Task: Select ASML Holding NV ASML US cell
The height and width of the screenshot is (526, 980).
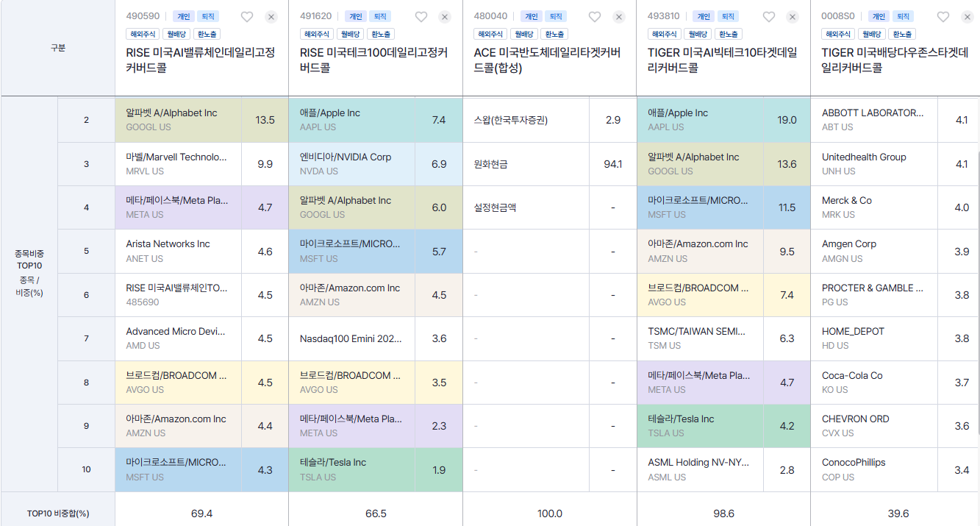Action: 700,469
